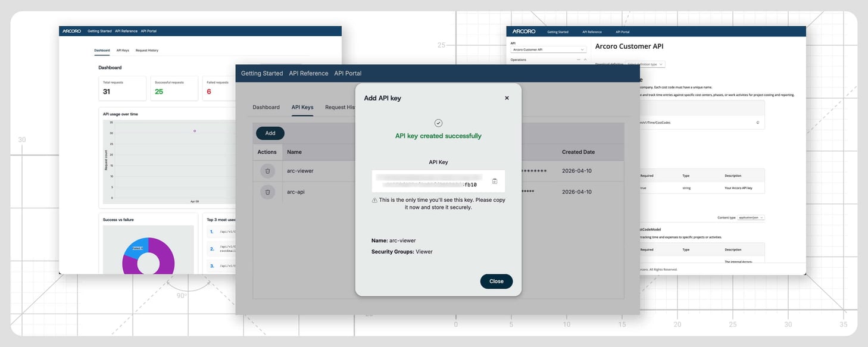The image size is (868, 347).
Task: Click the green success checkmark in the modal
Action: (x=439, y=123)
